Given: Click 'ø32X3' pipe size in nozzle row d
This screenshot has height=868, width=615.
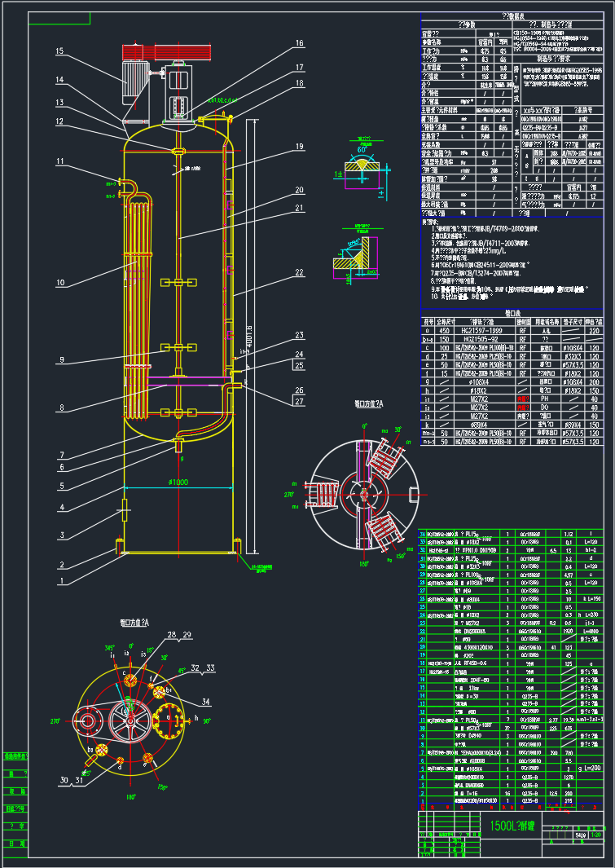Looking at the screenshot, I should pos(573,356).
